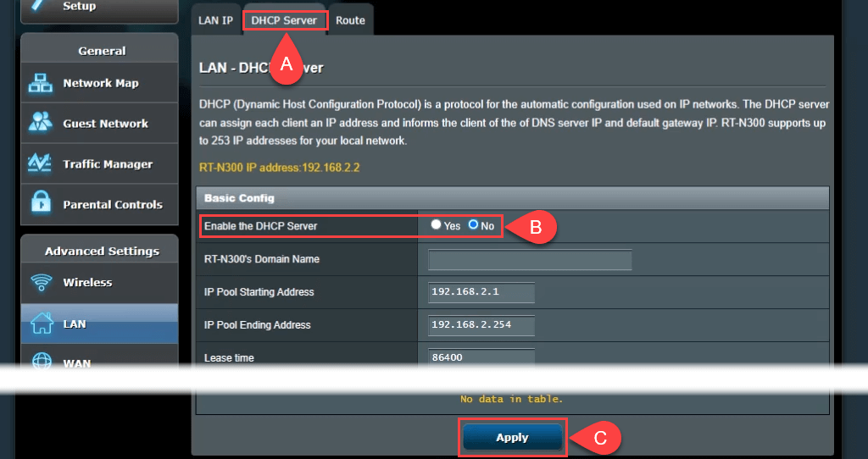Image resolution: width=868 pixels, height=459 pixels.
Task: Open the DHCP Server tab
Action: pos(284,20)
